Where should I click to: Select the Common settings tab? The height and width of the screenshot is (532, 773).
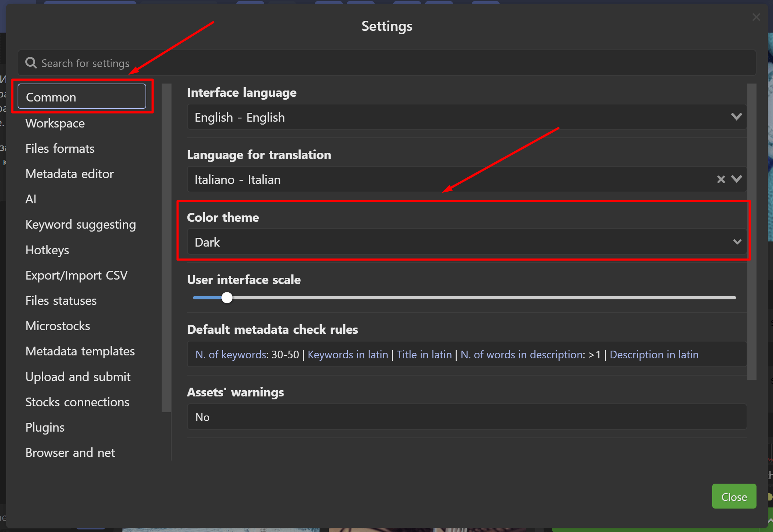tap(82, 97)
